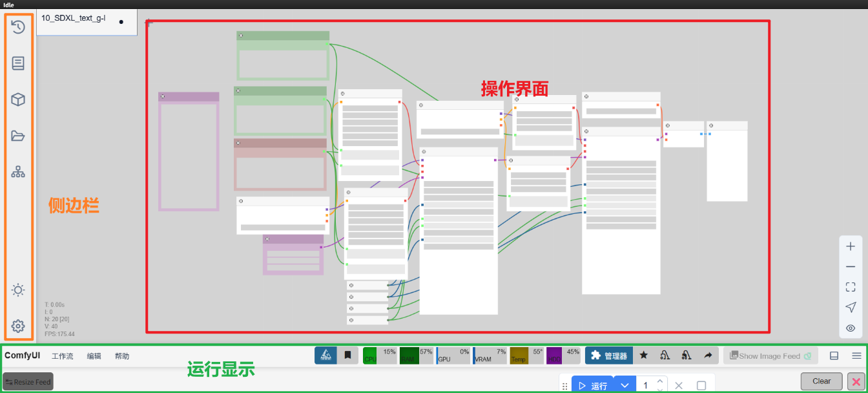Click the navigation arrow canvas control
Screen dimensions: 868x393
851,307
